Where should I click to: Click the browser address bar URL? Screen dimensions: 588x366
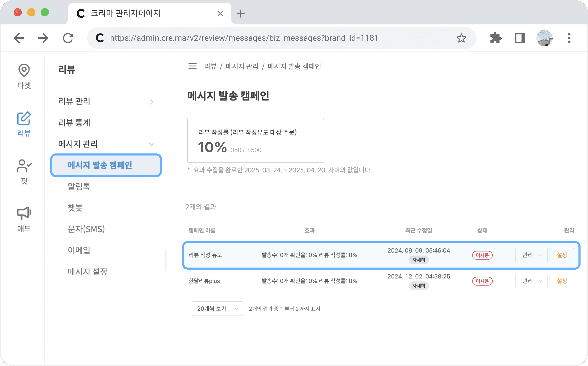click(x=244, y=38)
